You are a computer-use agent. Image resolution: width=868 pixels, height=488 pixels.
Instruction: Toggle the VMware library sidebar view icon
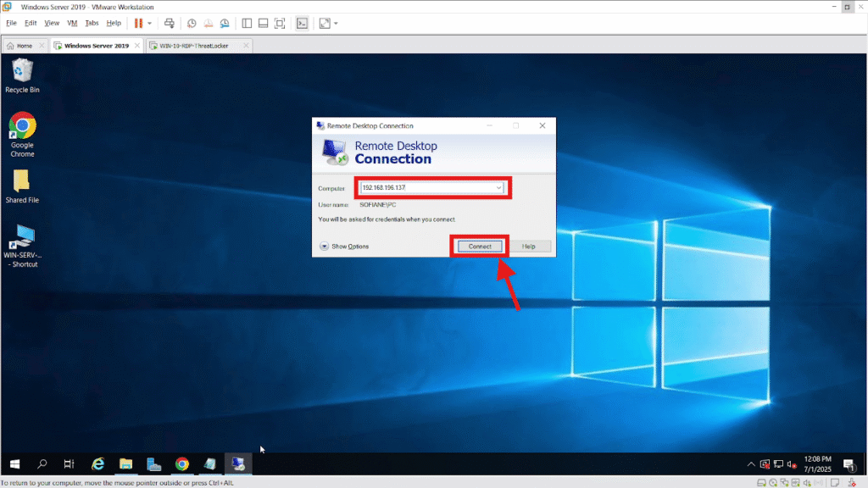point(247,23)
